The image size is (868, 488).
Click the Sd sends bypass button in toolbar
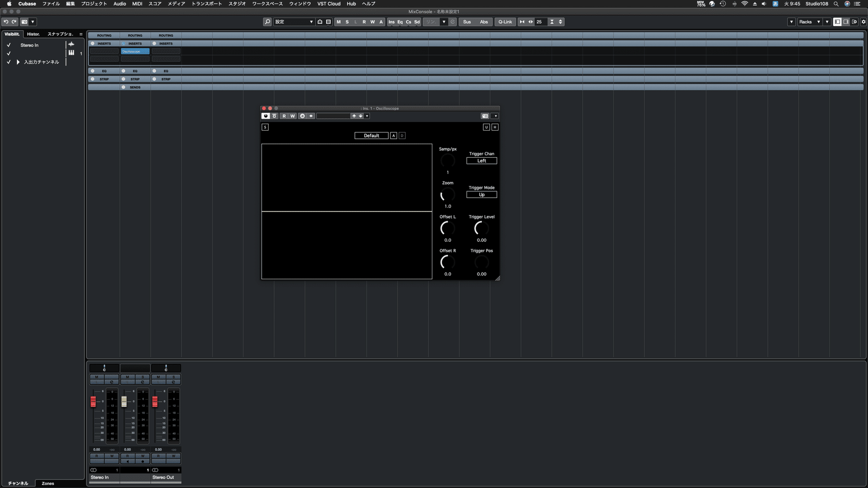[417, 22]
